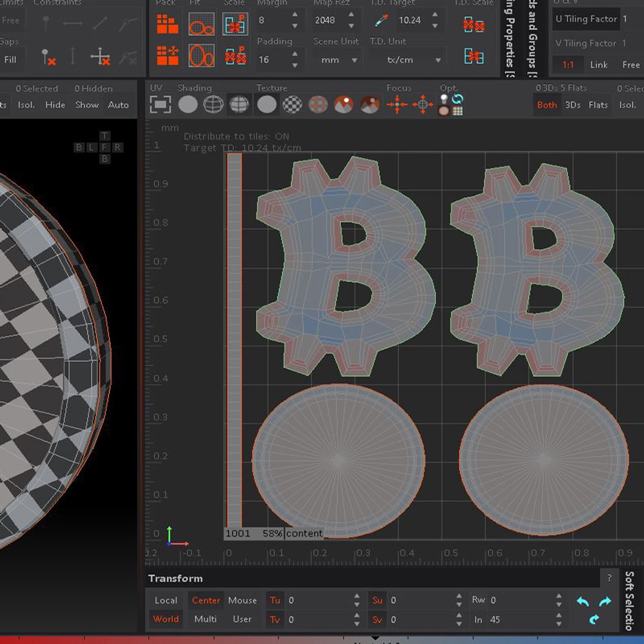This screenshot has height=644, width=644.
Task: Click the light bulb option icon
Action: [444, 100]
